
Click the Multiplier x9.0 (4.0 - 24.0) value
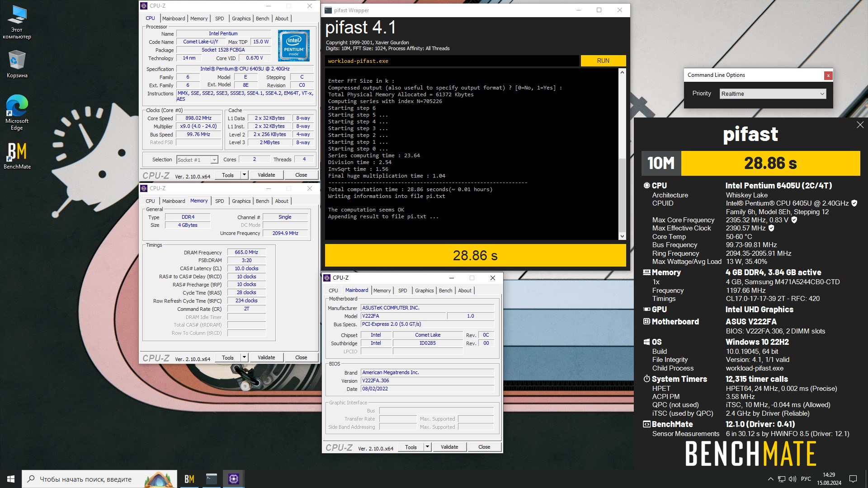point(198,126)
